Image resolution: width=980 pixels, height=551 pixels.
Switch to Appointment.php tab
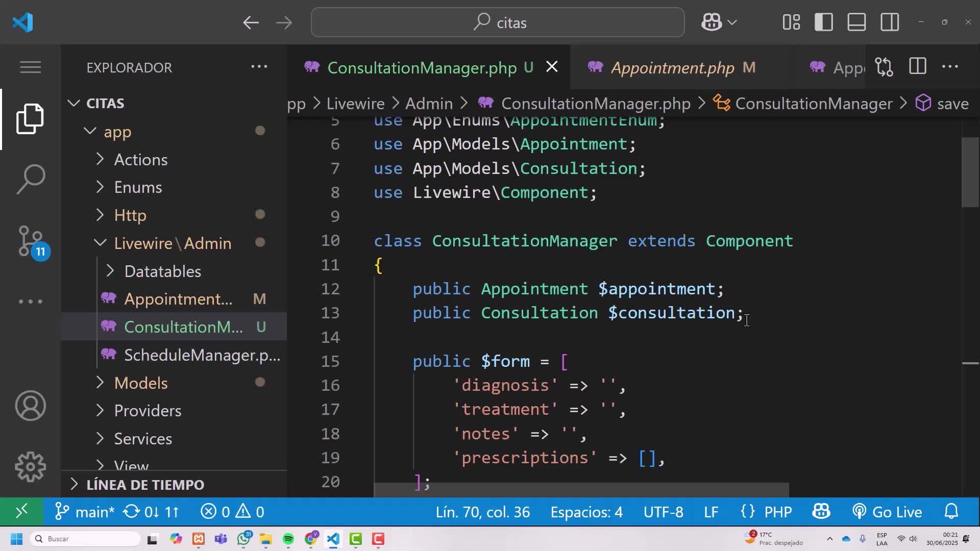672,67
